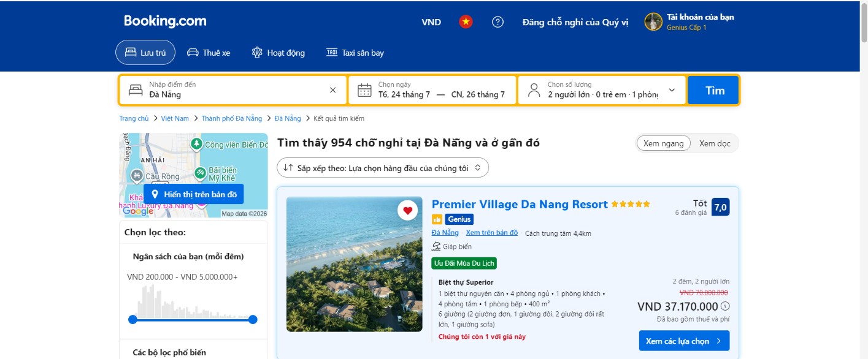Adjust the minimum budget slider handle
The image size is (868, 359).
pyautogui.click(x=133, y=319)
